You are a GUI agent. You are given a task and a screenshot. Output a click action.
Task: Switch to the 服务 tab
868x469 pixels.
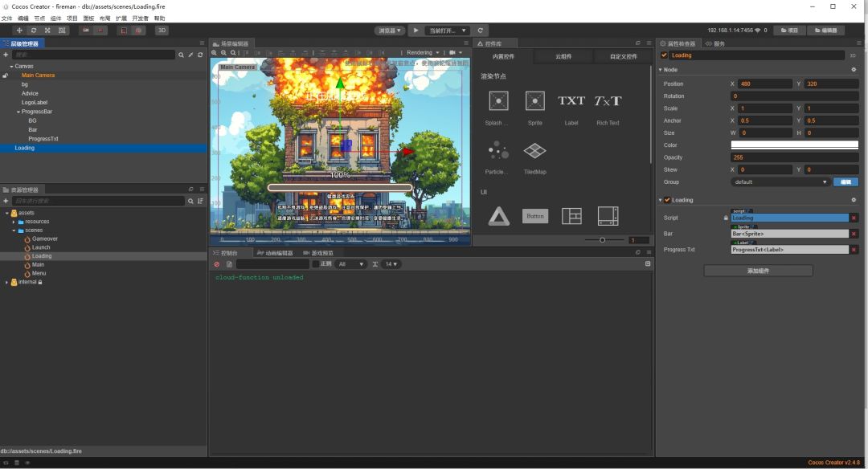pos(714,43)
